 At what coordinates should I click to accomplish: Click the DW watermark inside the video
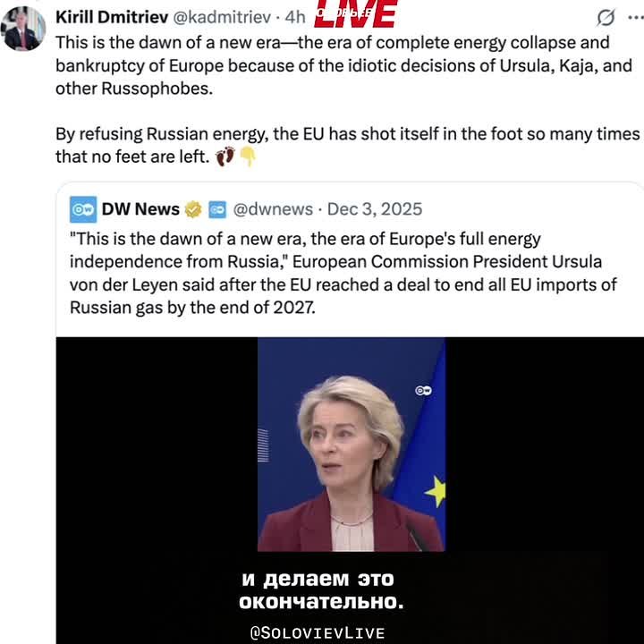423,390
